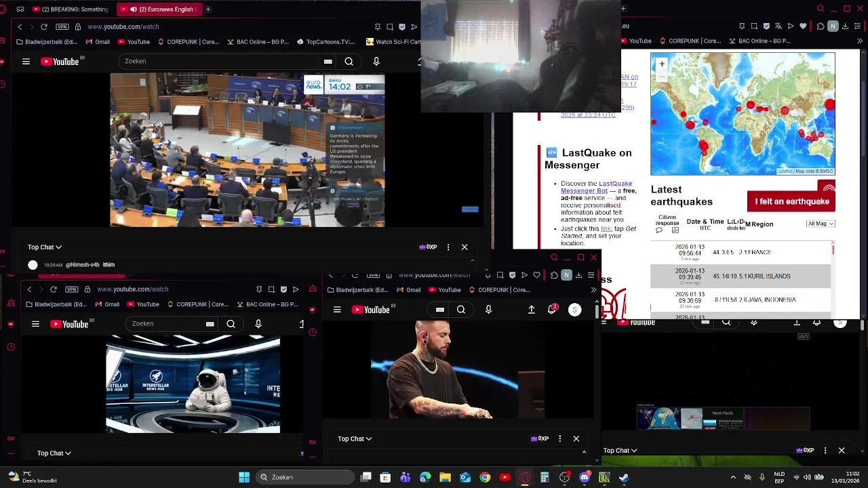Open BAC Online bookmark in earthquake window
The width and height of the screenshot is (868, 488).
pyautogui.click(x=760, y=41)
